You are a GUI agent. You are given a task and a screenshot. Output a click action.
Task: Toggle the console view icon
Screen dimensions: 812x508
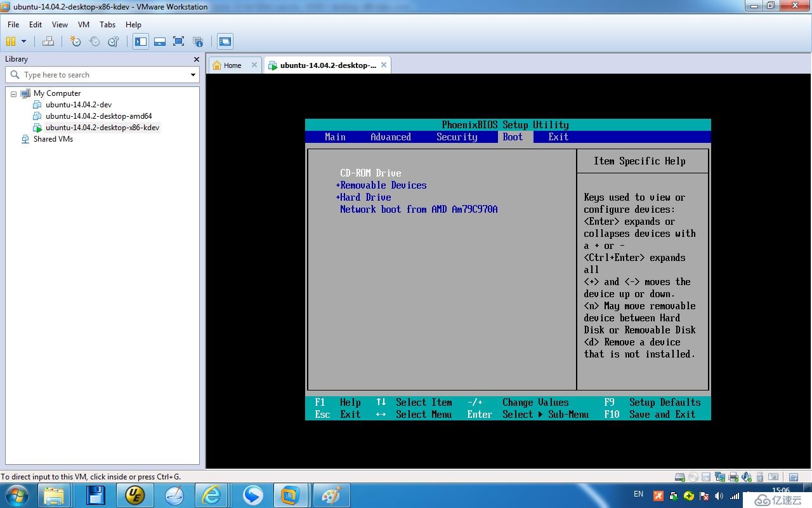pos(225,41)
